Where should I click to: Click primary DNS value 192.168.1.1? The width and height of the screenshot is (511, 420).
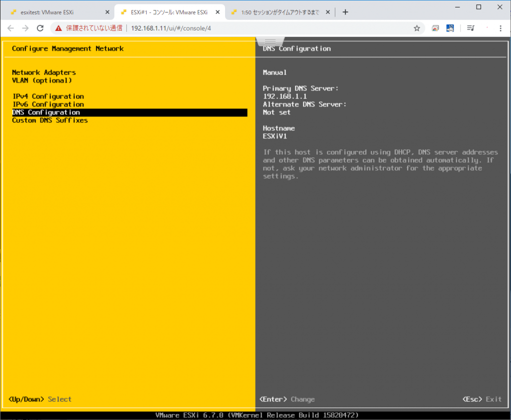pyautogui.click(x=285, y=96)
